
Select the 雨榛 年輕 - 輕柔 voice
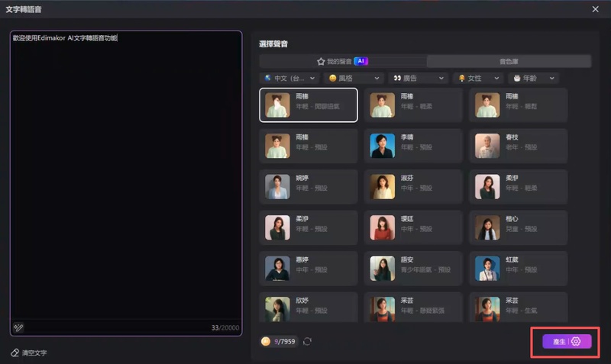[413, 105]
